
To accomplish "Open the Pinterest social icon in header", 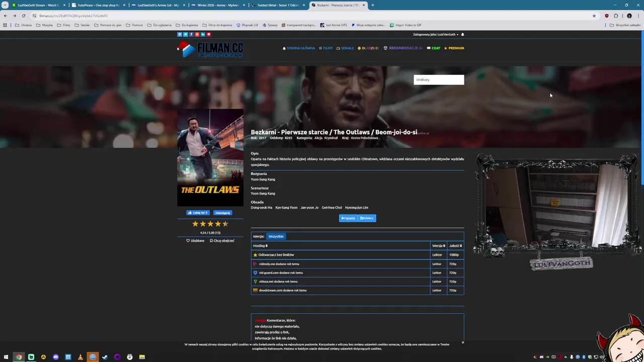I will pos(209,34).
